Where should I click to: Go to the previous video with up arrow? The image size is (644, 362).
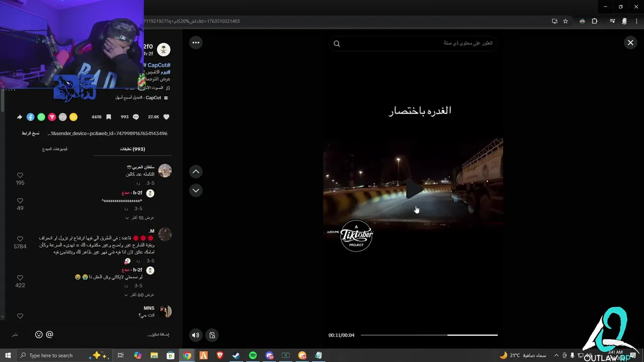(196, 171)
